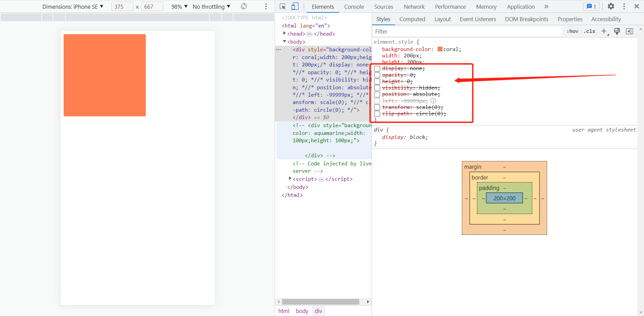
Task: Toggle the device toolbar icon
Action: [295, 6]
